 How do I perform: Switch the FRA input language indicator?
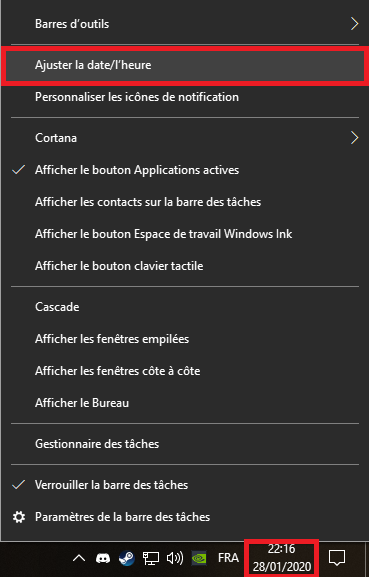tap(228, 558)
